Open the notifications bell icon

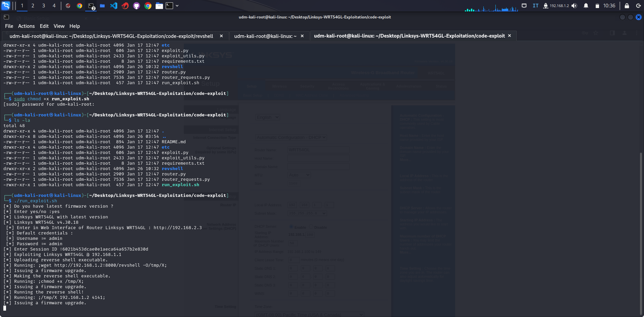point(586,6)
